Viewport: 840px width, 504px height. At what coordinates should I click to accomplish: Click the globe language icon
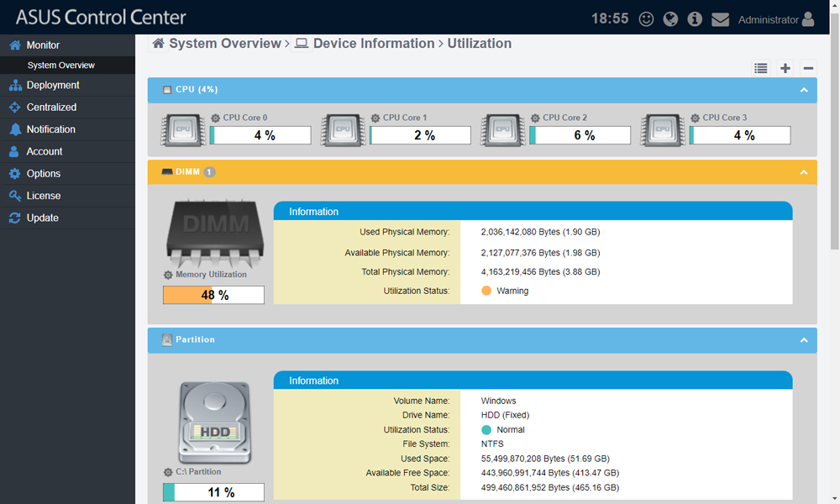coord(670,18)
